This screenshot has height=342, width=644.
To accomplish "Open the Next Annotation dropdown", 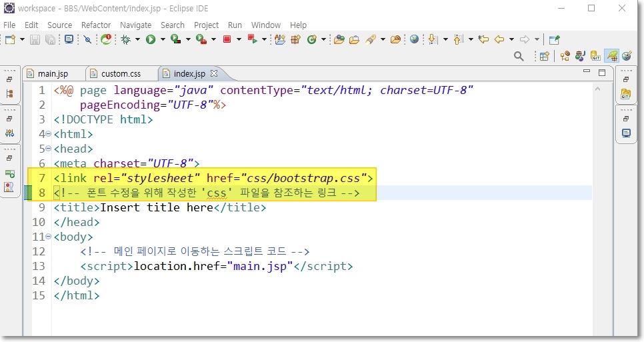I will point(445,39).
